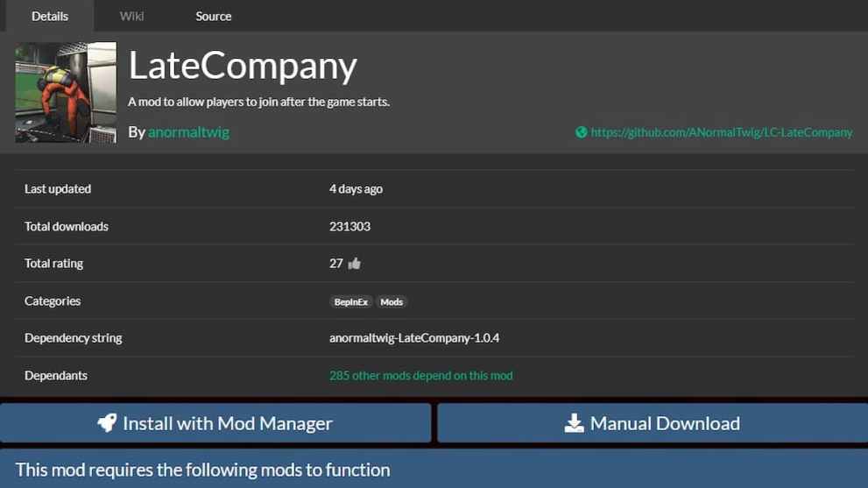
Task: Click the total rating number 27
Action: 336,264
